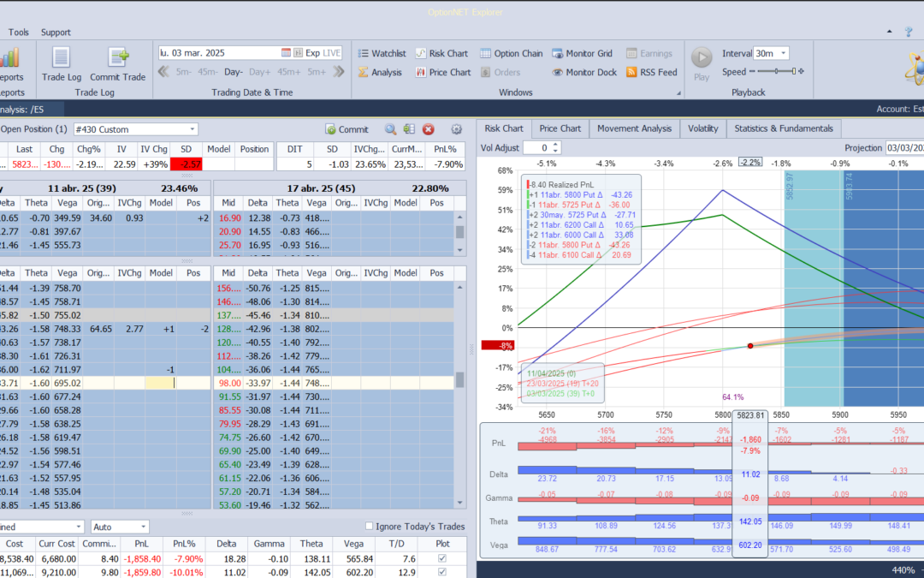Click the Earnings ribbon item
924x578 pixels.
click(x=649, y=53)
